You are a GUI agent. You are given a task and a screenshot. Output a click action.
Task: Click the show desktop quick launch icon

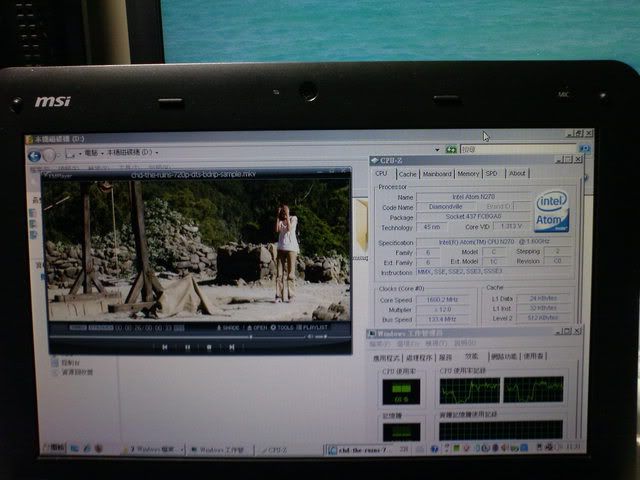(x=74, y=448)
